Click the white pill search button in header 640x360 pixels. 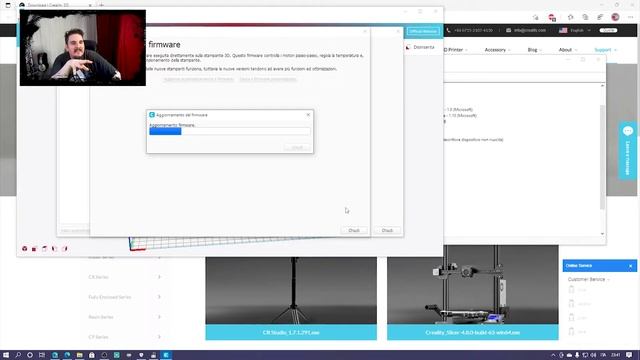608,30
